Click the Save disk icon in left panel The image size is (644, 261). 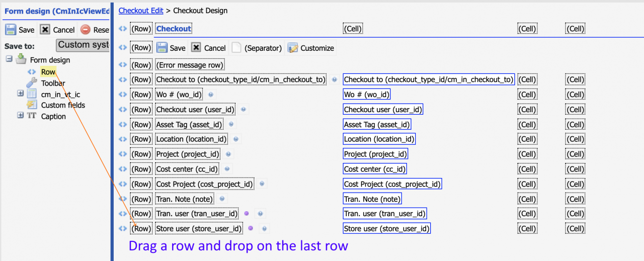tap(11, 30)
